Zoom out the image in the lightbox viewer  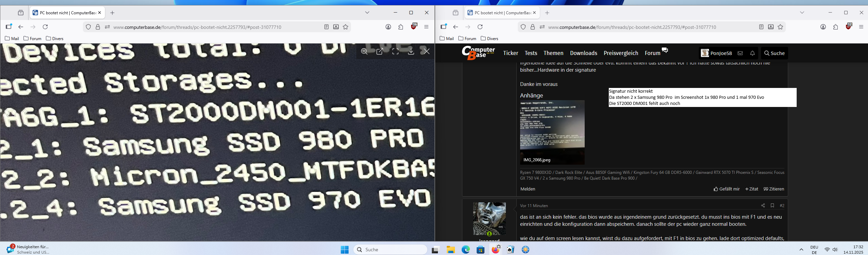tap(364, 51)
